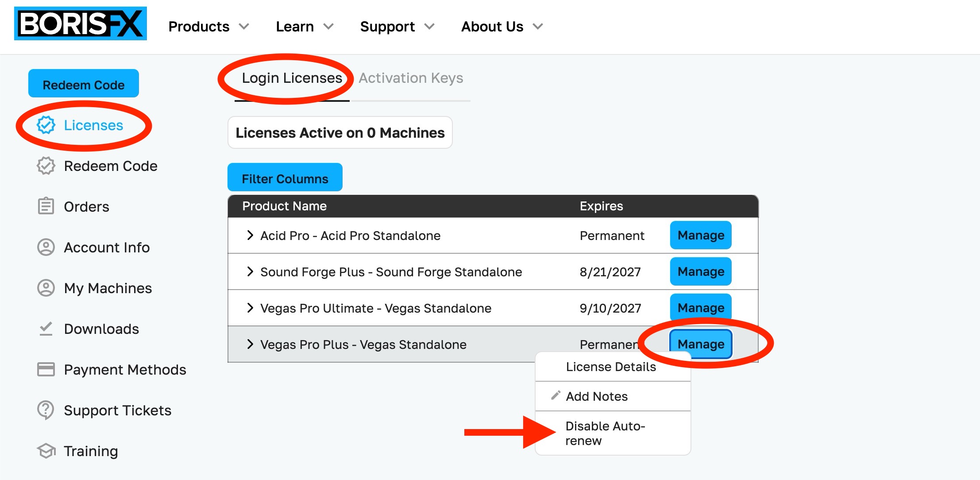This screenshot has width=980, height=480.
Task: Expand the Vegas Pro Plus row
Action: [250, 344]
